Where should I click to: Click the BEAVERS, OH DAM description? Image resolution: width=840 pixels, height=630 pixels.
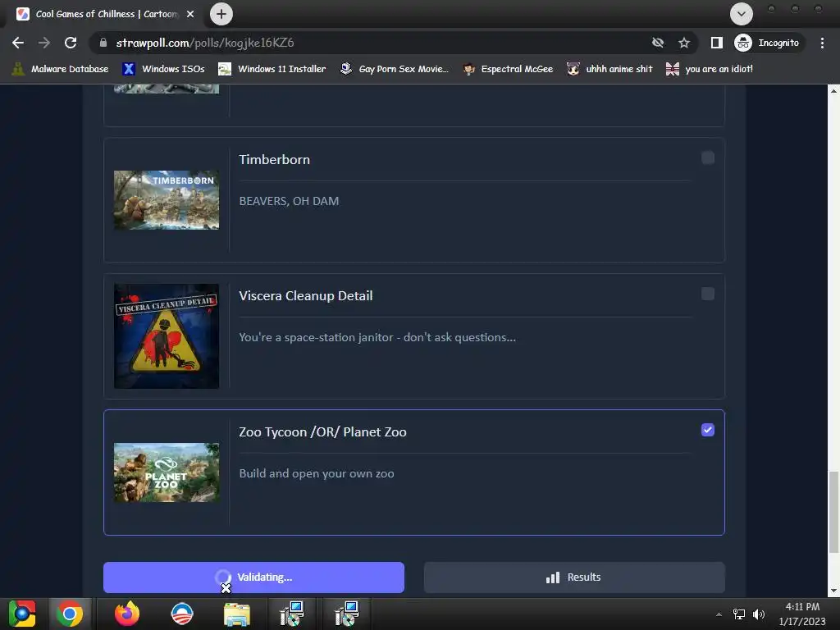pos(289,201)
